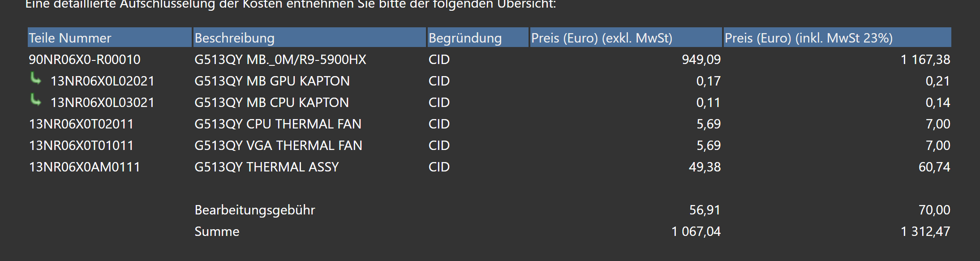Click G513QY THERMAL ASSY description
Image resolution: width=980 pixels, height=261 pixels.
pos(266,167)
